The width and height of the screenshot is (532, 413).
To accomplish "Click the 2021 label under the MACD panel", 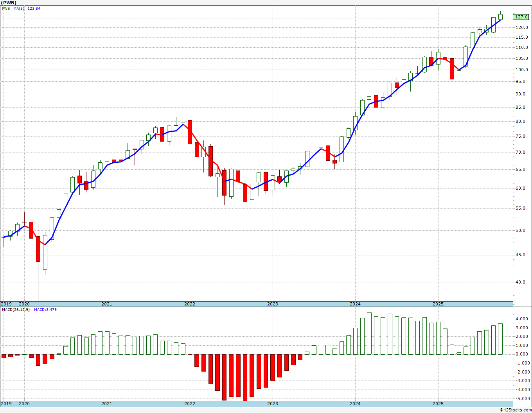I will 107,404.
